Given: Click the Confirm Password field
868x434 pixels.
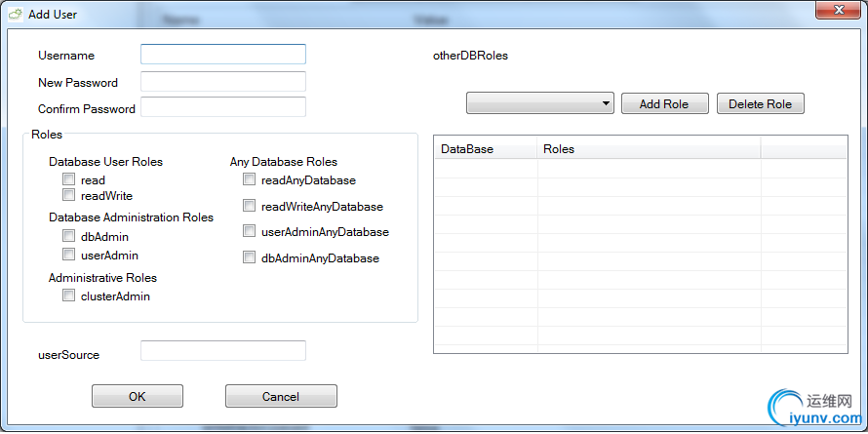Looking at the screenshot, I should point(223,107).
